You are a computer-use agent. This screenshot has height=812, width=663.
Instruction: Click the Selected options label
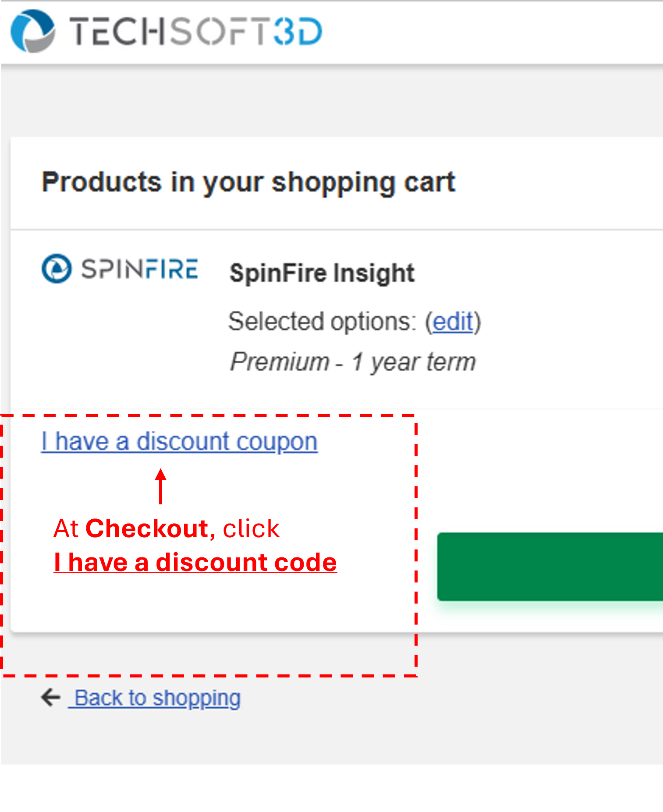[x=322, y=322]
